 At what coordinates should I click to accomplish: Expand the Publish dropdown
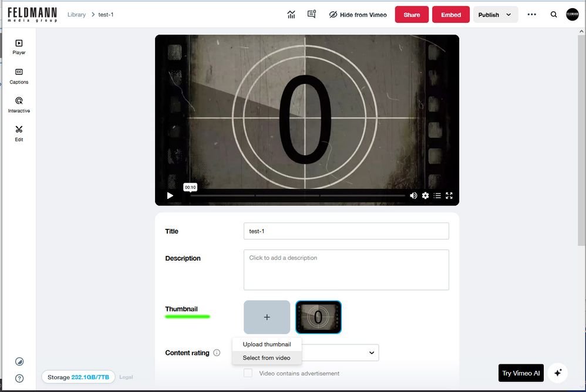496,15
